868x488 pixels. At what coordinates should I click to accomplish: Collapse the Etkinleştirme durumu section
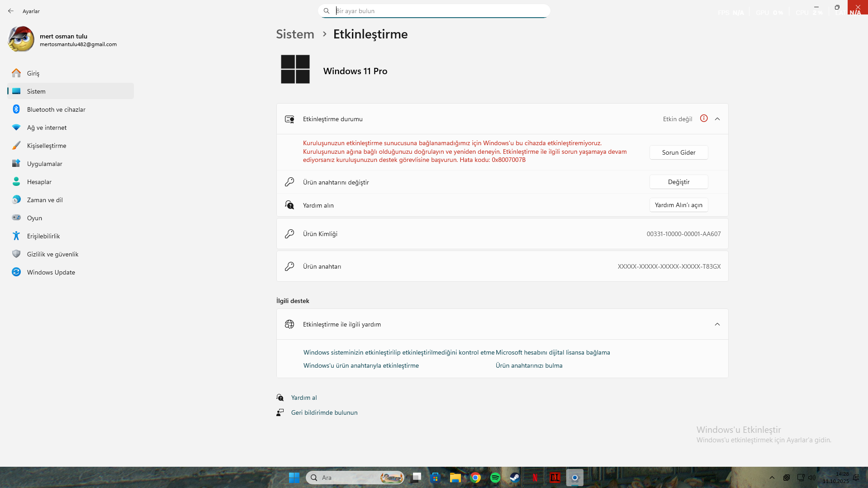click(717, 119)
